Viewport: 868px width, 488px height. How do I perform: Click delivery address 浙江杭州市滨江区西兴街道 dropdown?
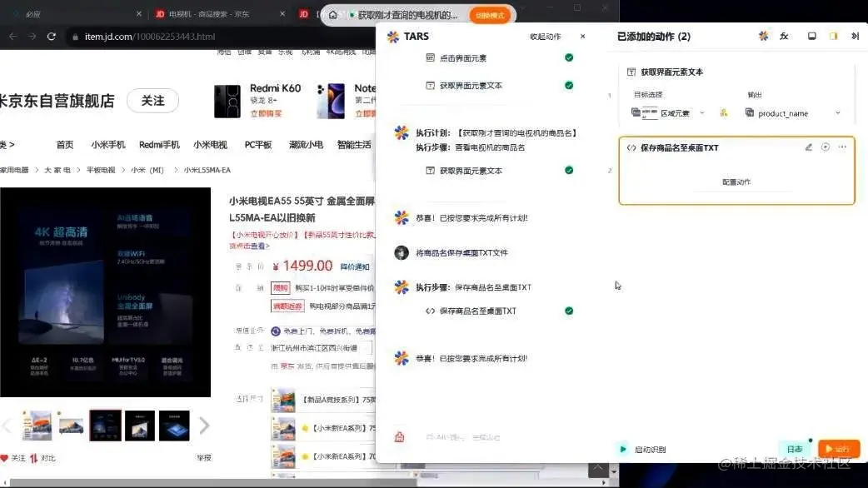click(x=321, y=348)
